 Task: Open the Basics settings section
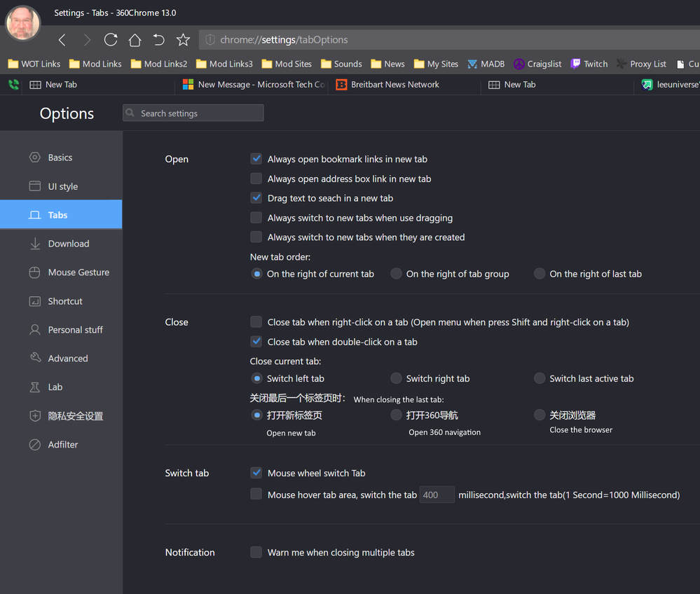coord(61,158)
